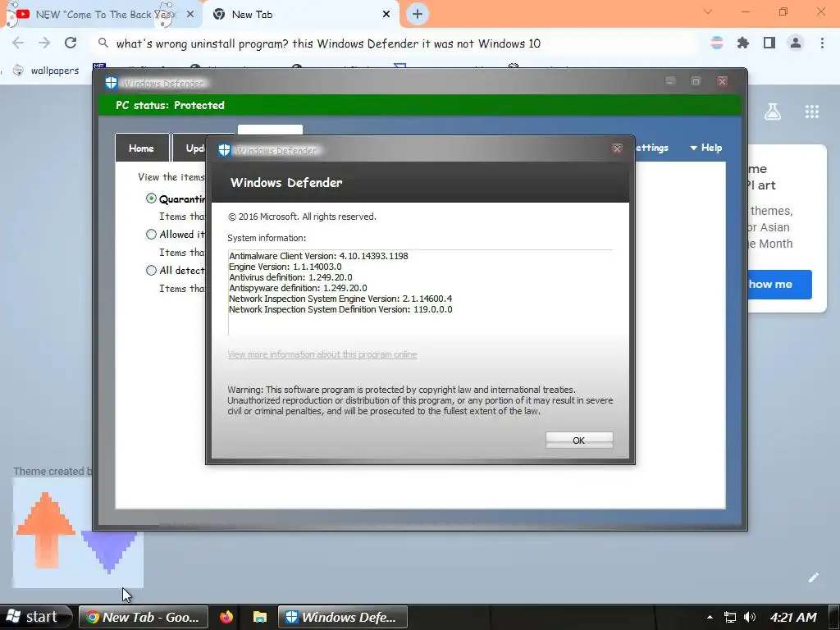Open Settings in the Windows Defender window
The image size is (840, 630).
[651, 148]
